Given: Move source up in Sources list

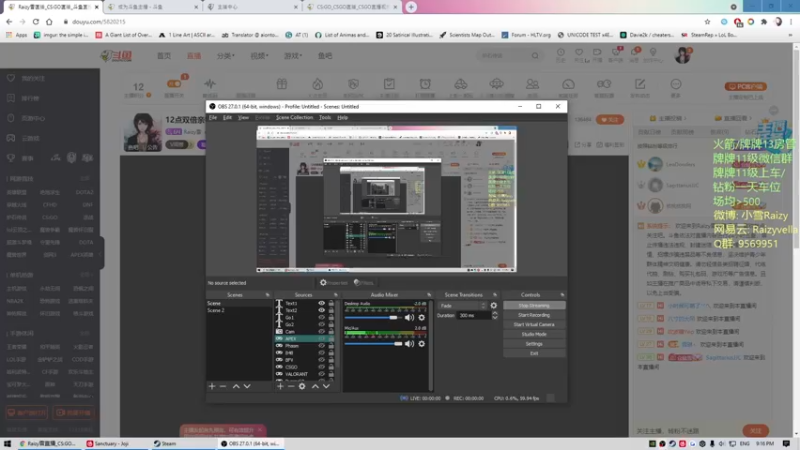Looking at the screenshot, I should pyautogui.click(x=315, y=386).
